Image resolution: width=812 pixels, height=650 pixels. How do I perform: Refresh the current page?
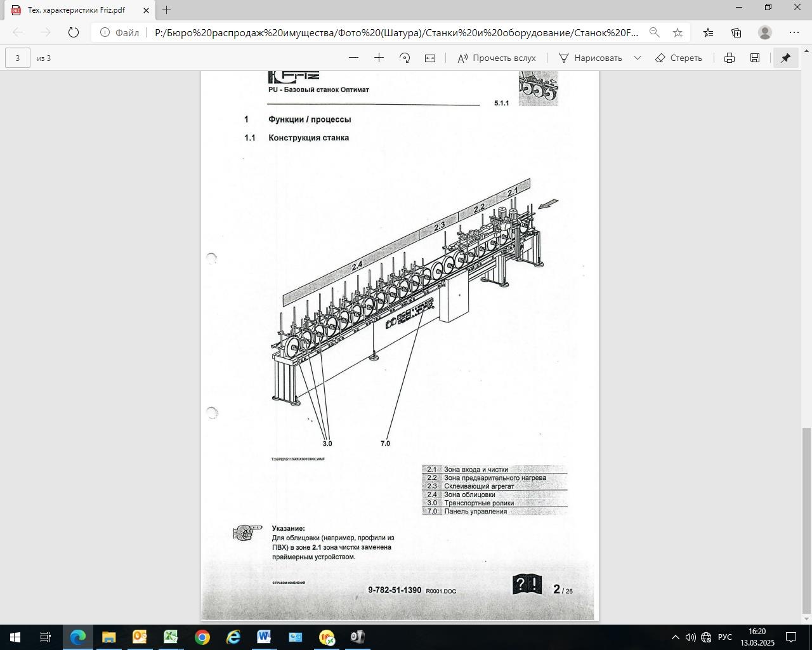(74, 32)
